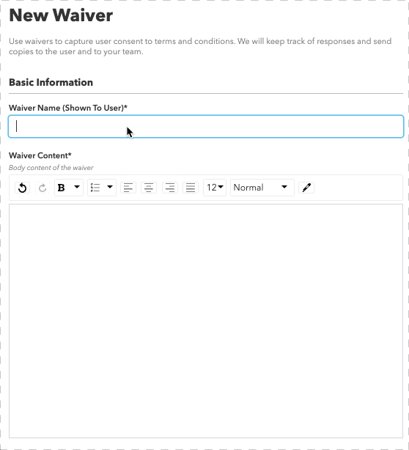
Task: Click the 'Waiver Name (Shown To User)*' label
Action: point(68,108)
